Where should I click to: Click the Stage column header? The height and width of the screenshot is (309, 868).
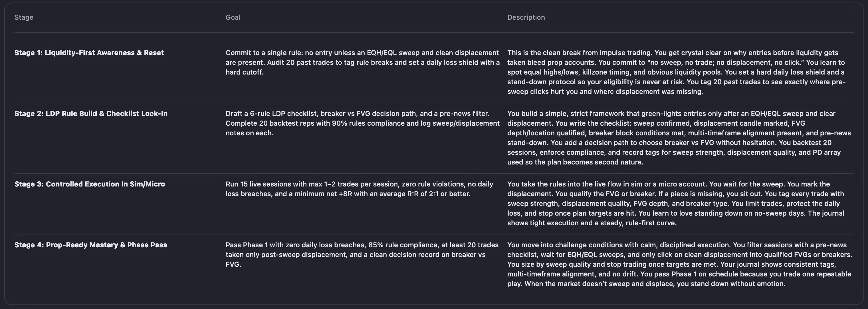point(24,17)
